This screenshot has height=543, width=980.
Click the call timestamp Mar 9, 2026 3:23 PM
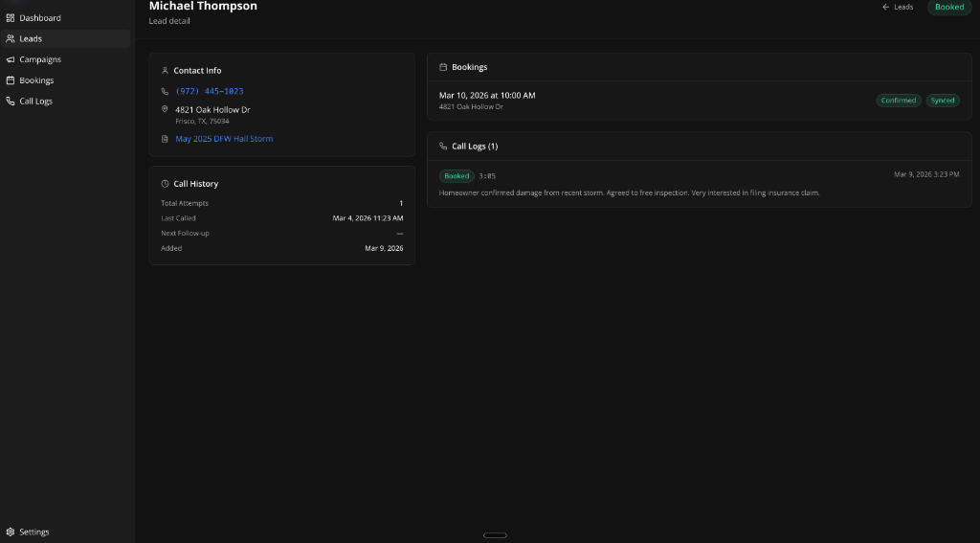[926, 174]
